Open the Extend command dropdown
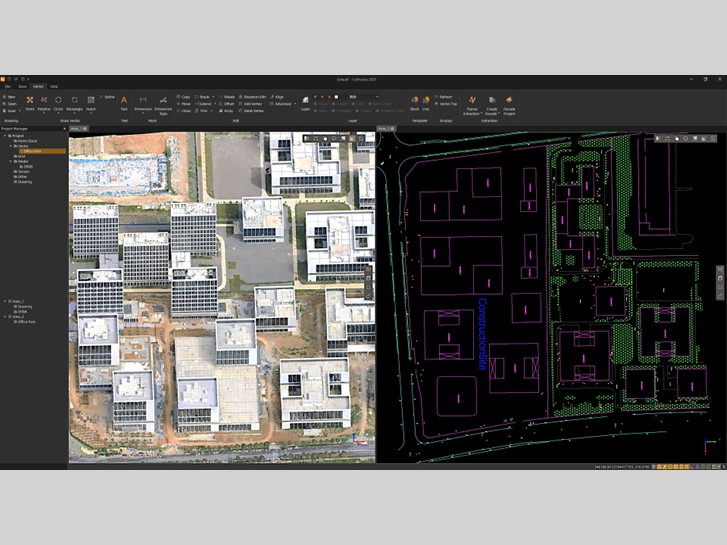Image resolution: width=727 pixels, height=545 pixels. pyautogui.click(x=215, y=104)
